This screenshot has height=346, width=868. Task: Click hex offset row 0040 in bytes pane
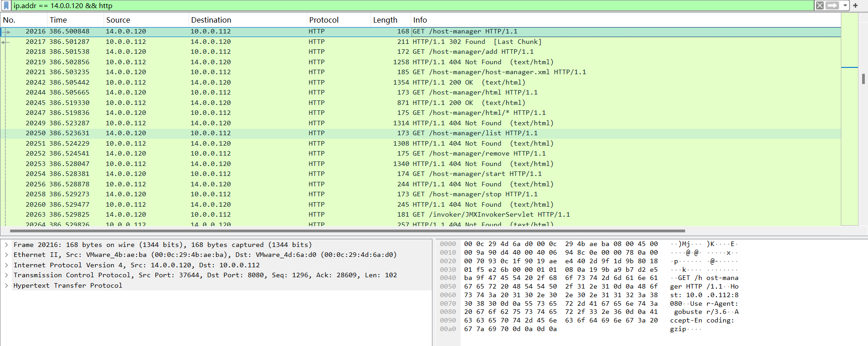448,278
